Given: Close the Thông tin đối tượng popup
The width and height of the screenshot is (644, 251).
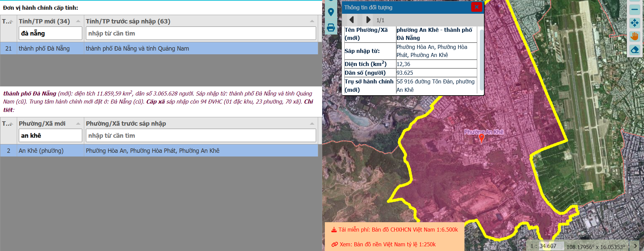Looking at the screenshot, I should click(476, 7).
